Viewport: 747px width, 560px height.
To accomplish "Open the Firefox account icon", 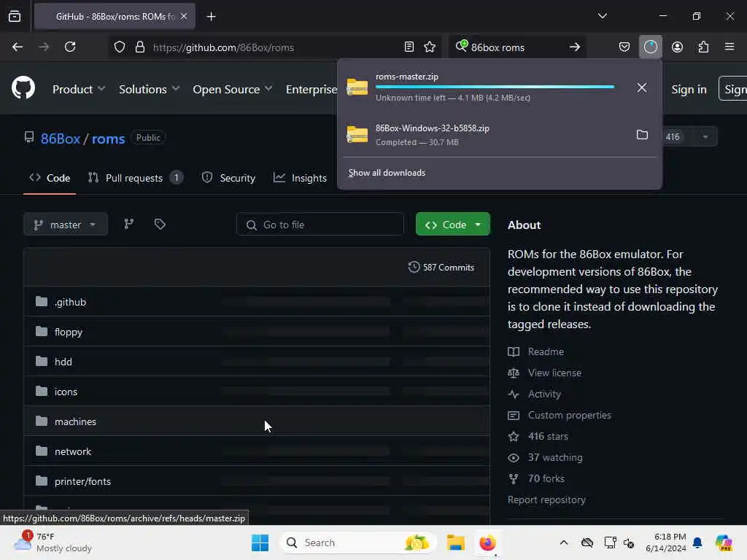I will pos(677,47).
